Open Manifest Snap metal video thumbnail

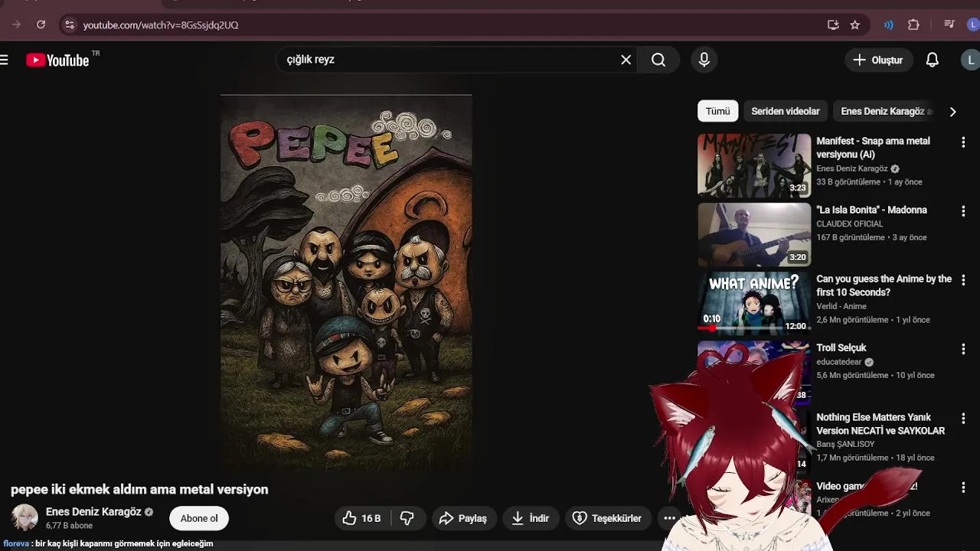(x=754, y=165)
